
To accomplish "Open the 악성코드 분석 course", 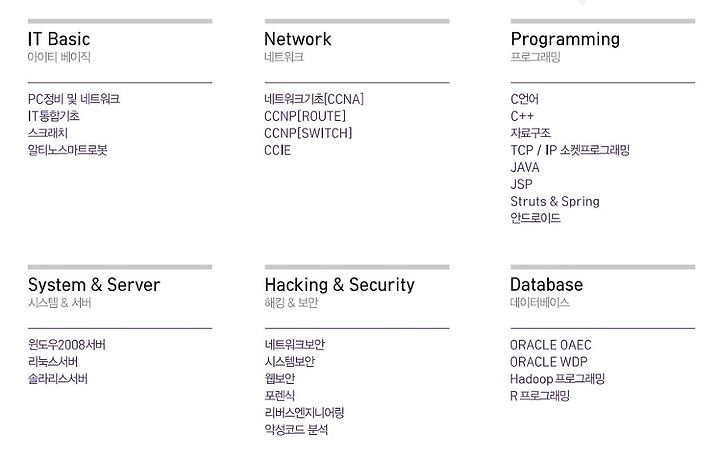I will [296, 430].
